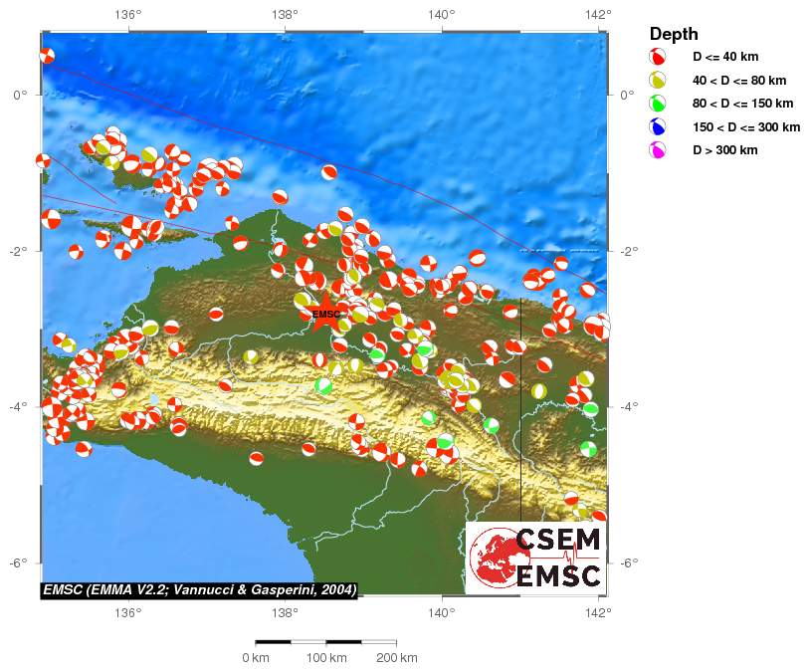Select the "40 < D <= 80 km" legend text
The height and width of the screenshot is (672, 810).
740,80
